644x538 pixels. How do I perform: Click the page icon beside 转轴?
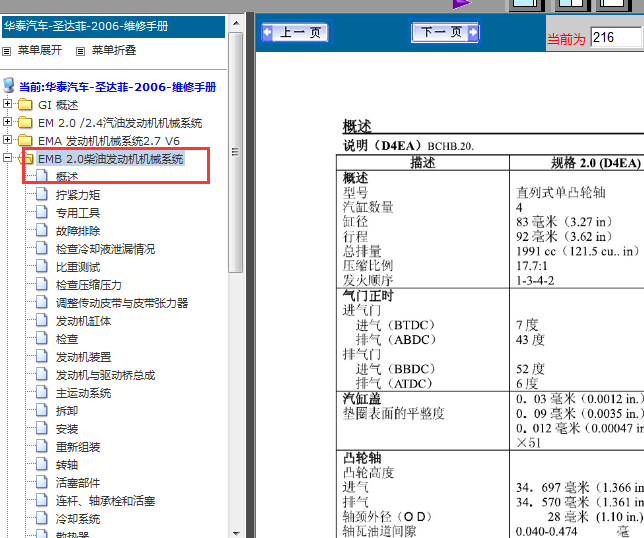click(x=41, y=464)
